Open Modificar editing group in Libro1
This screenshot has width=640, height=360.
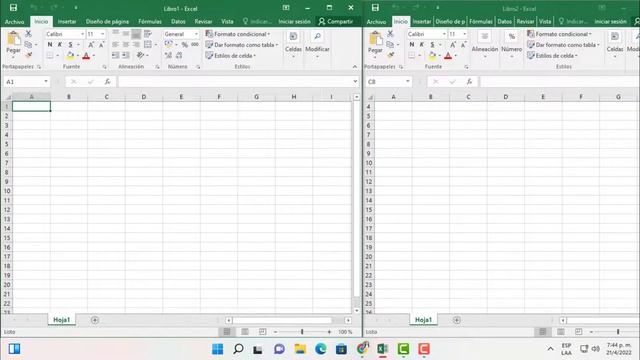click(317, 44)
